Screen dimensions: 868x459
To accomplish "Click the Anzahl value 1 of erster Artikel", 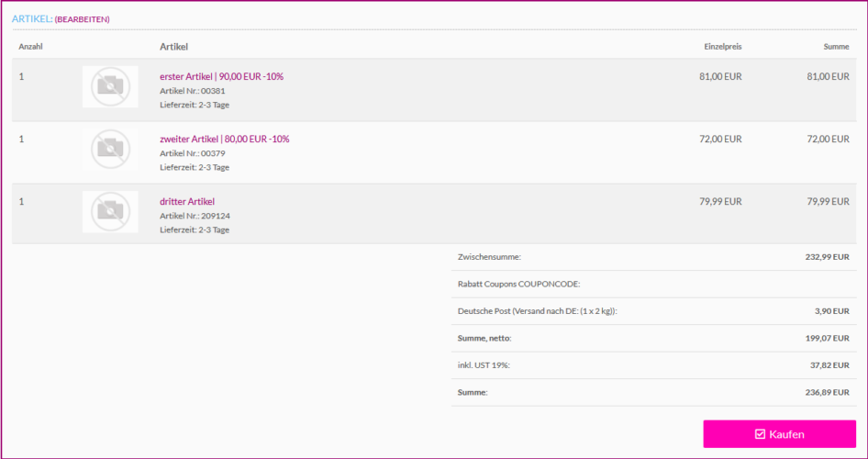I will (x=22, y=76).
